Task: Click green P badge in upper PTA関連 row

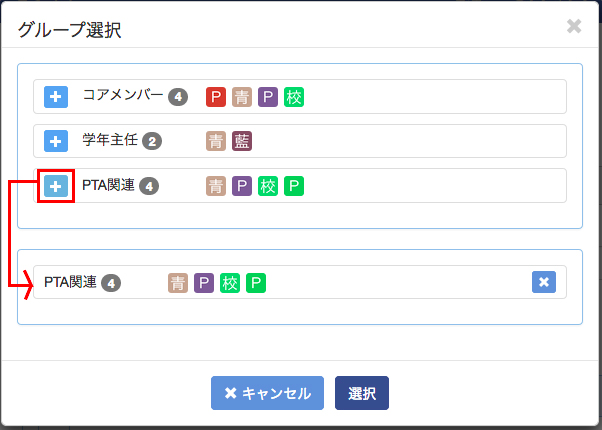Action: tap(294, 186)
